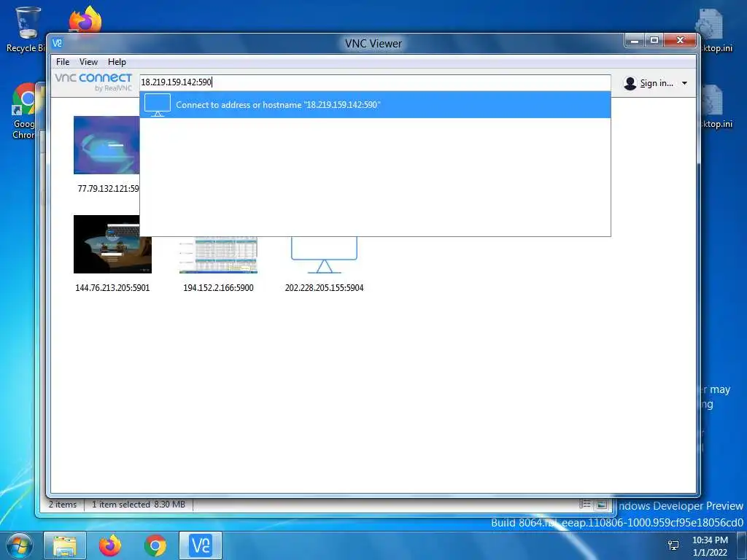Click the Sign in user avatar icon
This screenshot has width=747, height=560.
coord(630,83)
